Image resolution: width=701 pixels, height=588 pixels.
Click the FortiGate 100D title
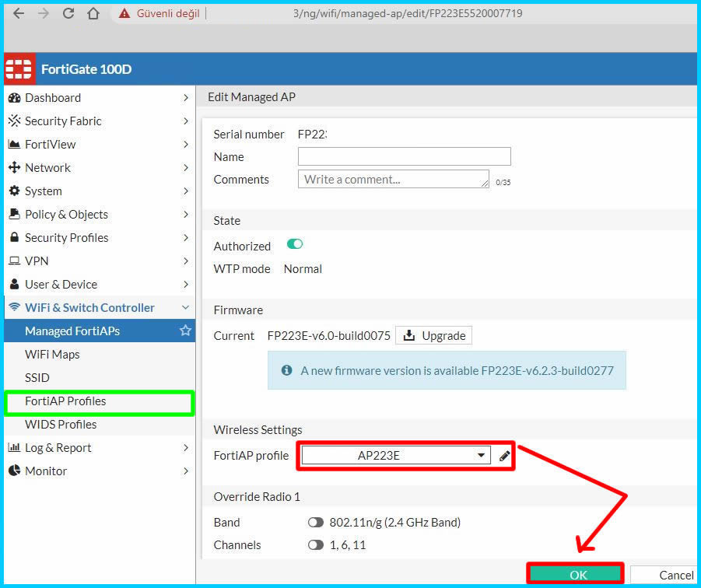pyautogui.click(x=86, y=69)
